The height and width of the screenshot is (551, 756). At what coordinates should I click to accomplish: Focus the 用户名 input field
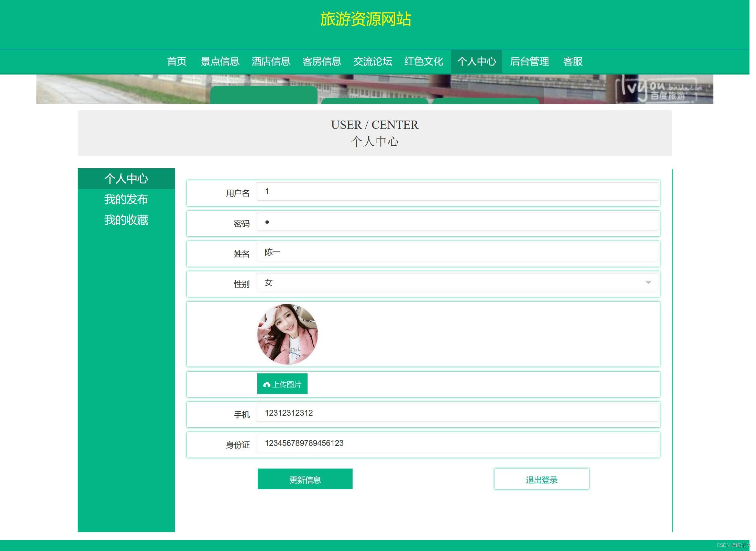(x=457, y=192)
